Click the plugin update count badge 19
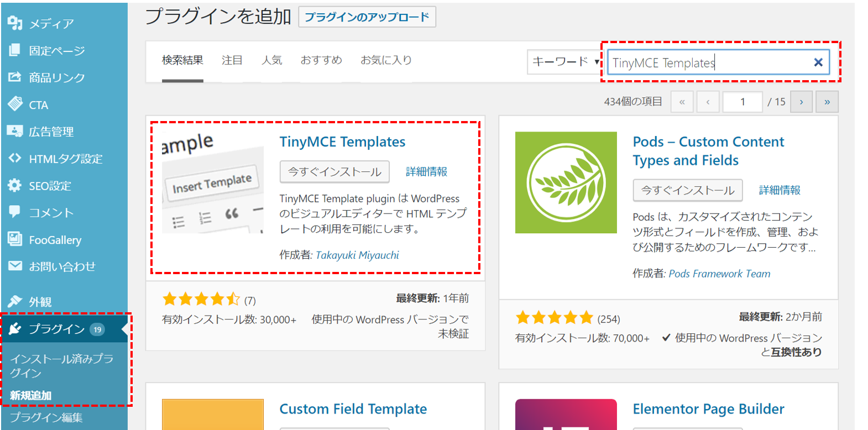 pyautogui.click(x=97, y=329)
